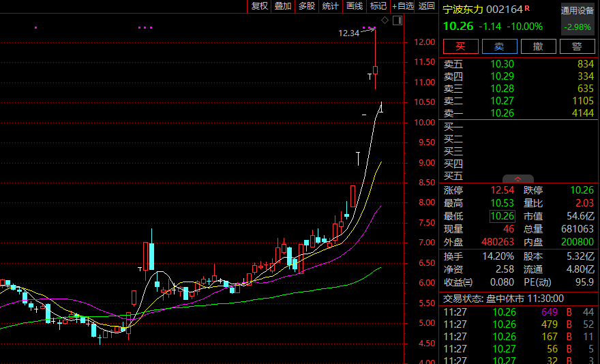This screenshot has width=600, height=364.
Task: Click the 跌停 price 10.26
Action: click(x=582, y=190)
